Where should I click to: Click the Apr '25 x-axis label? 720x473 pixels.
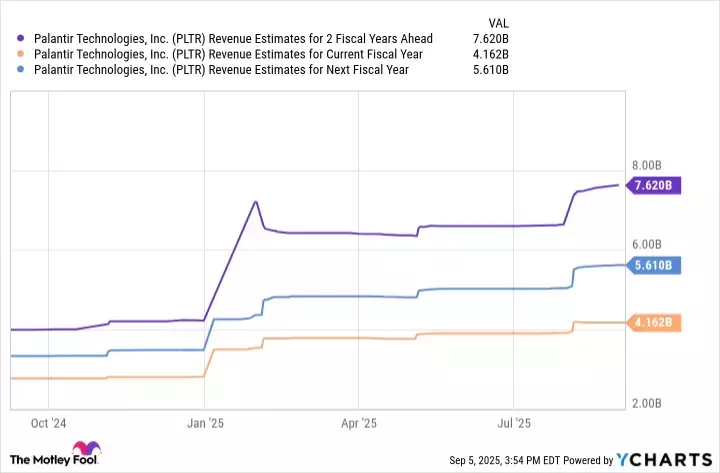pyautogui.click(x=358, y=423)
